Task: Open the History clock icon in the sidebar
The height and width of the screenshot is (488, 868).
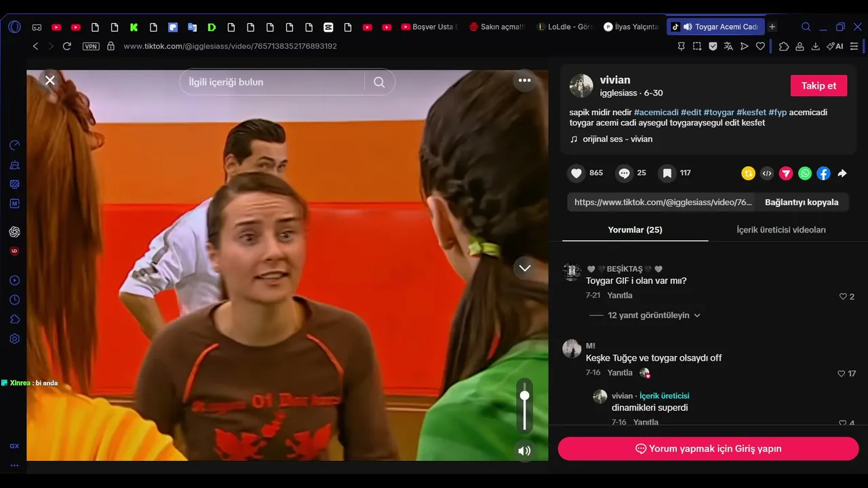Action: [14, 300]
